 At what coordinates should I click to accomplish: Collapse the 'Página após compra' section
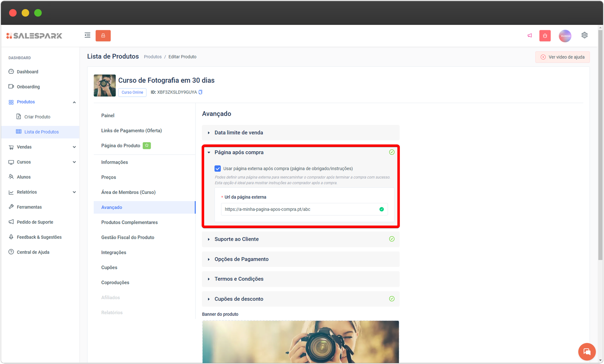[239, 152]
